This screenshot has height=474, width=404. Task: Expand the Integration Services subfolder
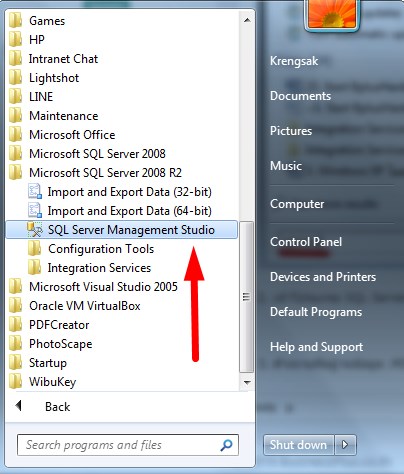pyautogui.click(x=99, y=268)
